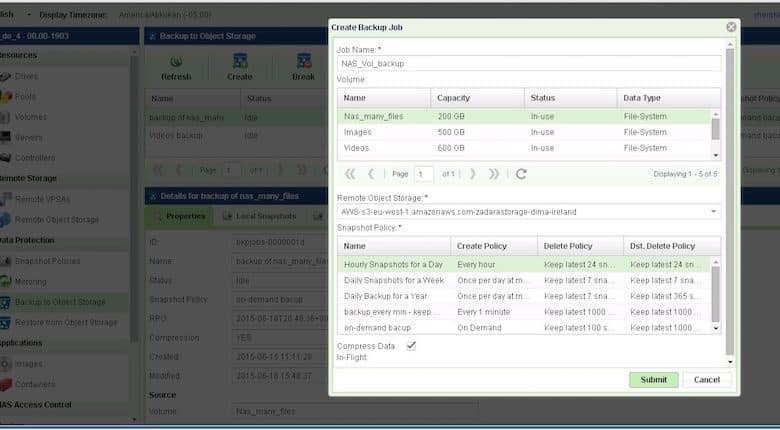
Task: Open Controllers in the sidebar
Action: (x=35, y=158)
